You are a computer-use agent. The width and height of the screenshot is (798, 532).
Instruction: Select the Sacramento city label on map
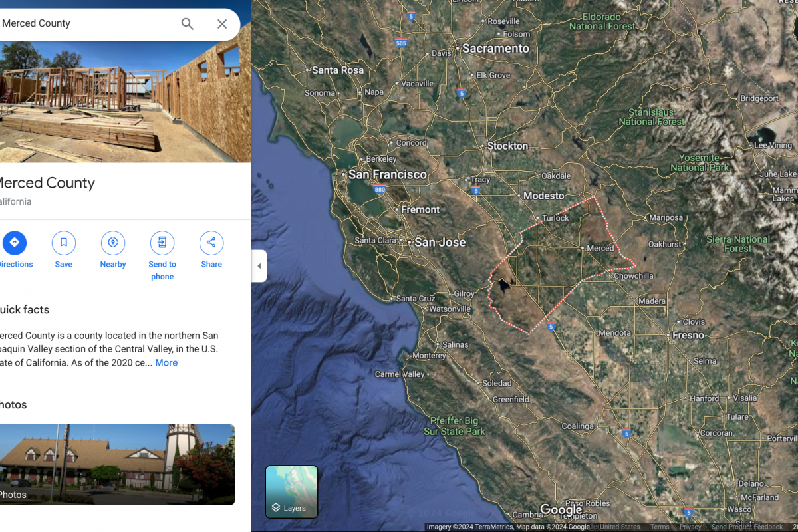pyautogui.click(x=495, y=49)
